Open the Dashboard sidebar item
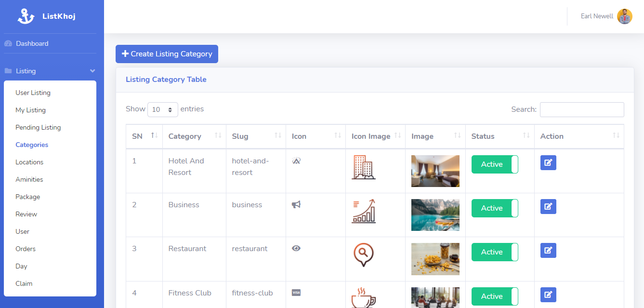 point(32,43)
